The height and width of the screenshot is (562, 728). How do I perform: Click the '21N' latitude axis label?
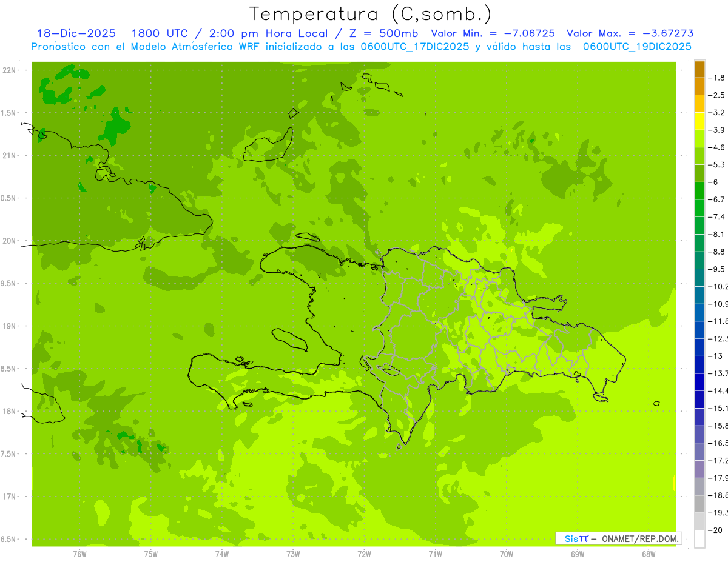tap(9, 156)
